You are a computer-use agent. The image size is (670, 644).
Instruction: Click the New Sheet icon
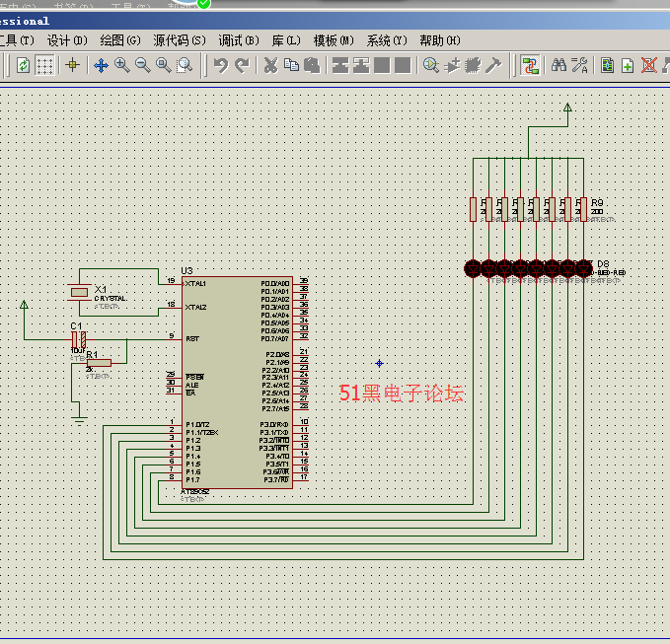tap(628, 65)
